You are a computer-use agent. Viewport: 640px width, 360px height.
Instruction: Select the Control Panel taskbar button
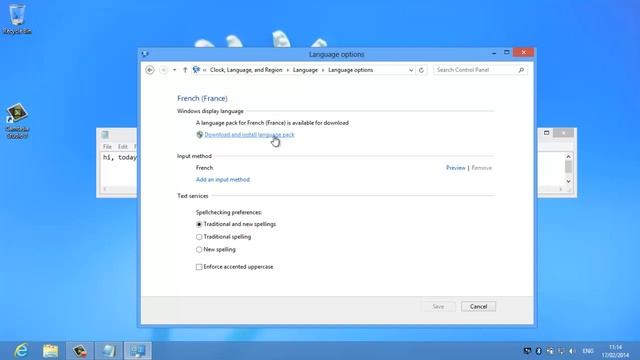coord(138,351)
